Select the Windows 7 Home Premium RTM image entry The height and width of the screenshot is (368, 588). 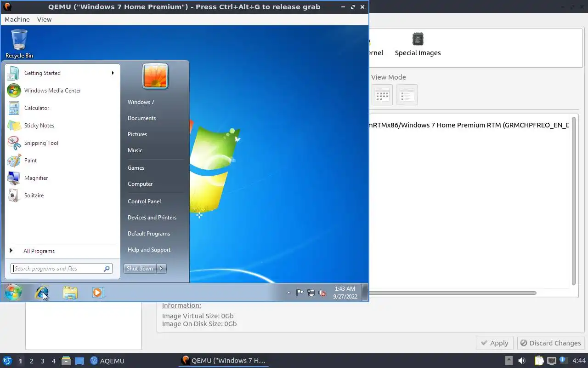[x=469, y=125]
